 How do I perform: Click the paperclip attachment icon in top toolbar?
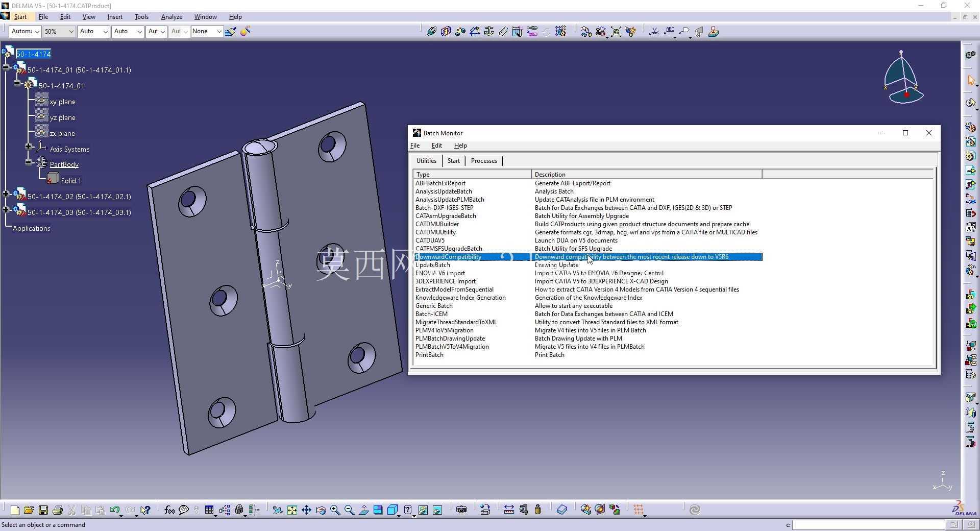[x=503, y=32]
